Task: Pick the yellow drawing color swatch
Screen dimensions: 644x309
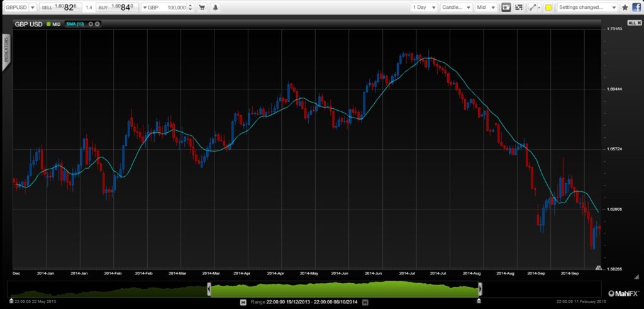Action: tap(548, 8)
